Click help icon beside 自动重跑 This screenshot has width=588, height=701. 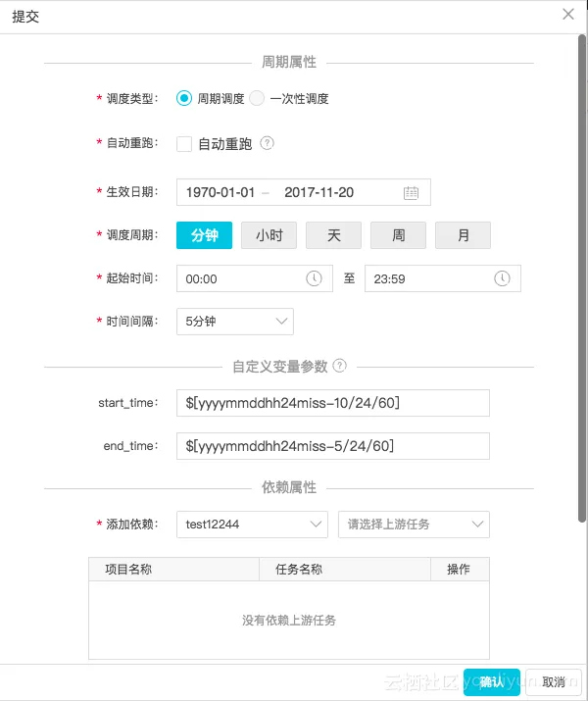(267, 143)
